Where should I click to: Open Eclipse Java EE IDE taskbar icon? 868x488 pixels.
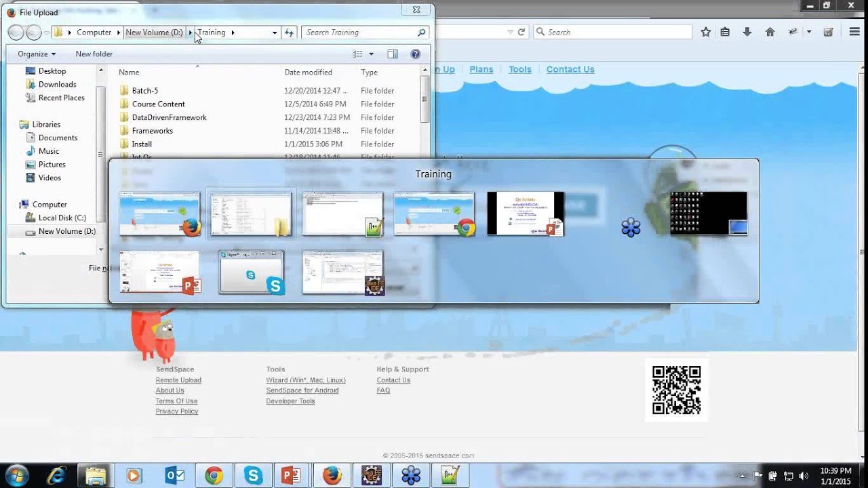[371, 475]
